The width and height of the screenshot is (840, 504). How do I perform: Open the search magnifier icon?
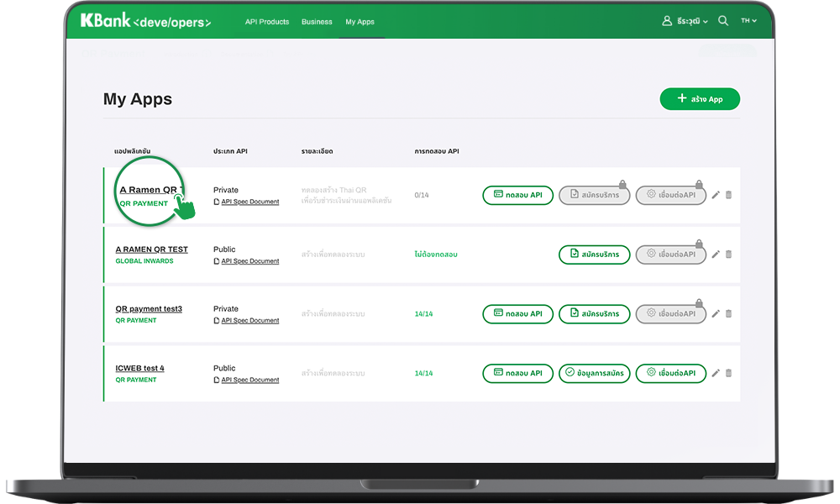[723, 21]
